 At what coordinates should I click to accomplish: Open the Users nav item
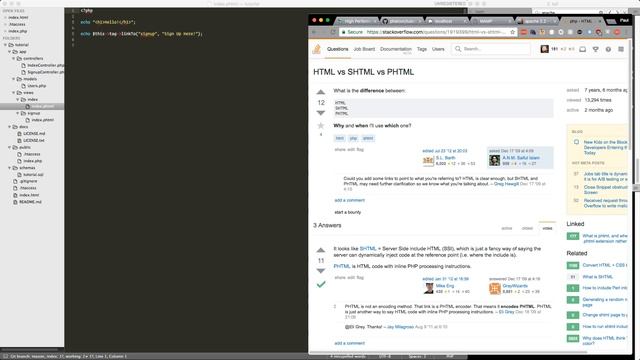pyautogui.click(x=438, y=49)
